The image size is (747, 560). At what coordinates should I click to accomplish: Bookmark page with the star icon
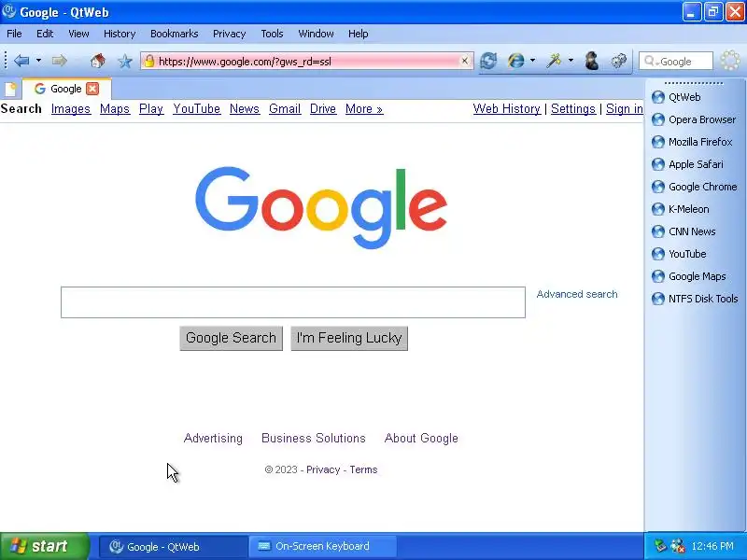coord(125,61)
